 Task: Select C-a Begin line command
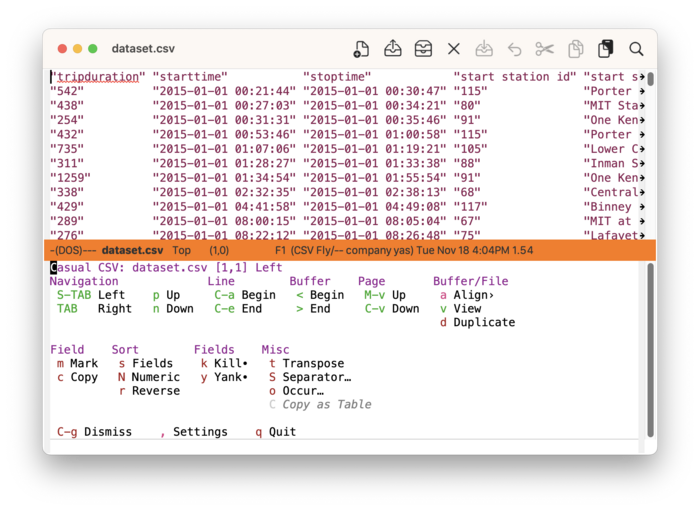pyautogui.click(x=245, y=295)
